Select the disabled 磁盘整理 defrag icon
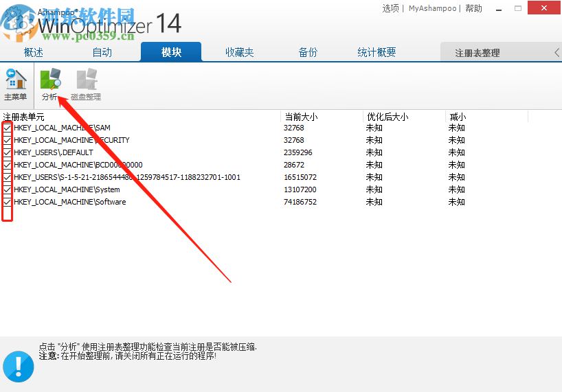This screenshot has width=562, height=392. click(86, 84)
